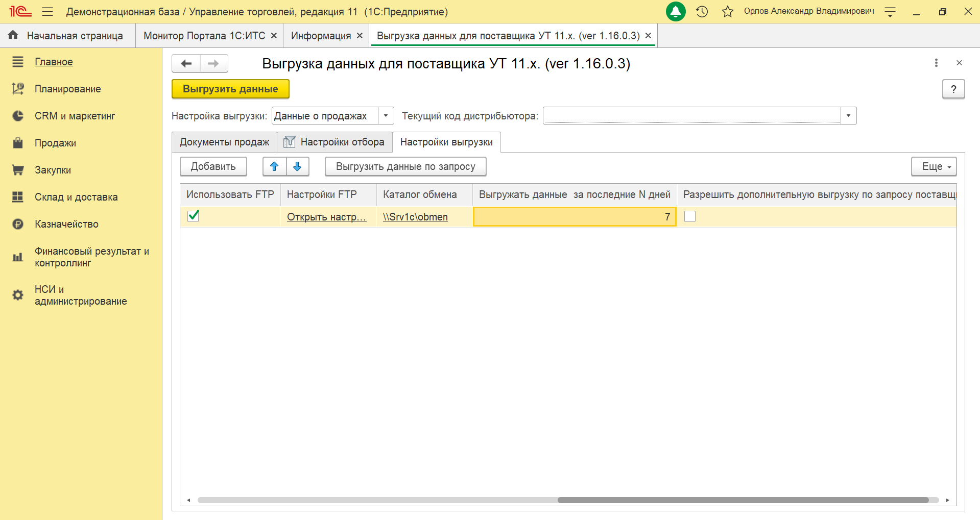Viewport: 980px width, 520px height.
Task: Click the scrollbar right arrow
Action: click(947, 500)
